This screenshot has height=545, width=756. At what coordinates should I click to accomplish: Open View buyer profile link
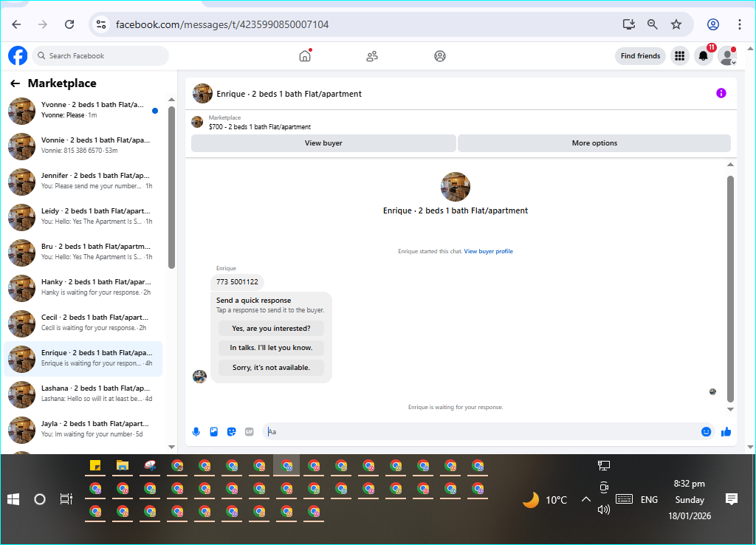489,251
